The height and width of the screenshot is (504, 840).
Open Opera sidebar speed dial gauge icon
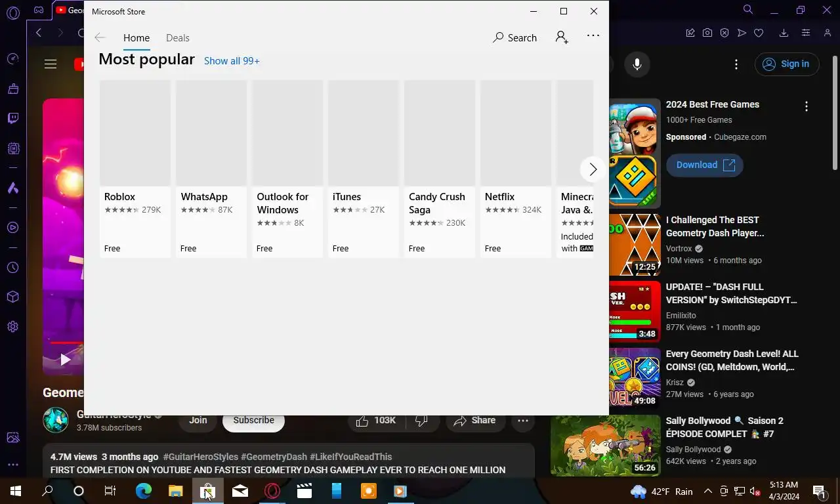tap(12, 59)
